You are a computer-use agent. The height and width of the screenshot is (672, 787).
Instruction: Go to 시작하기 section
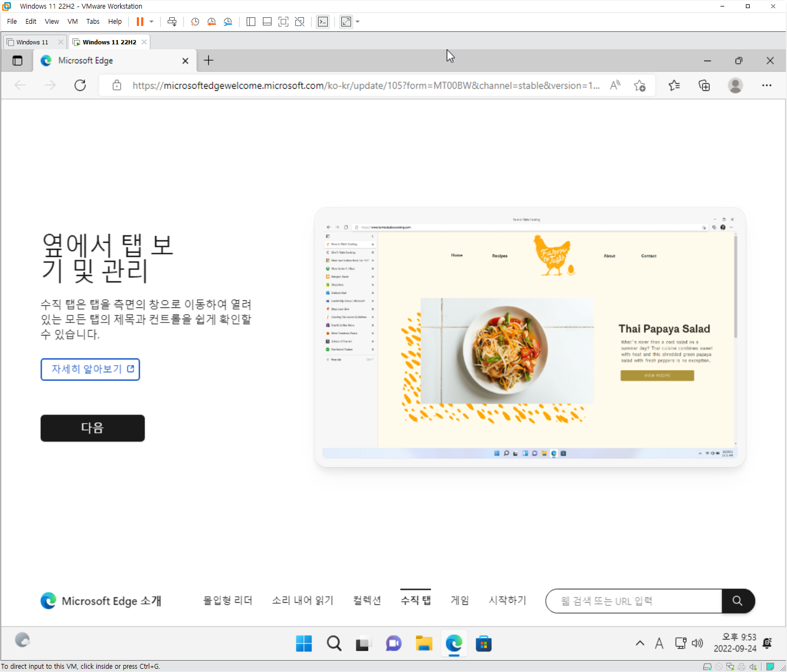tap(507, 601)
